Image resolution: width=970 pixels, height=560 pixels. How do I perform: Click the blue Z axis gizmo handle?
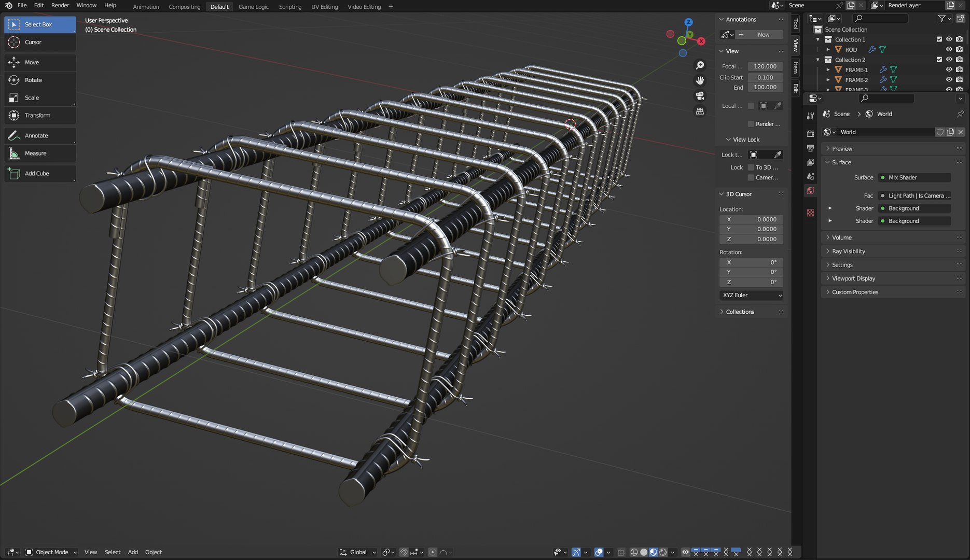tap(688, 22)
